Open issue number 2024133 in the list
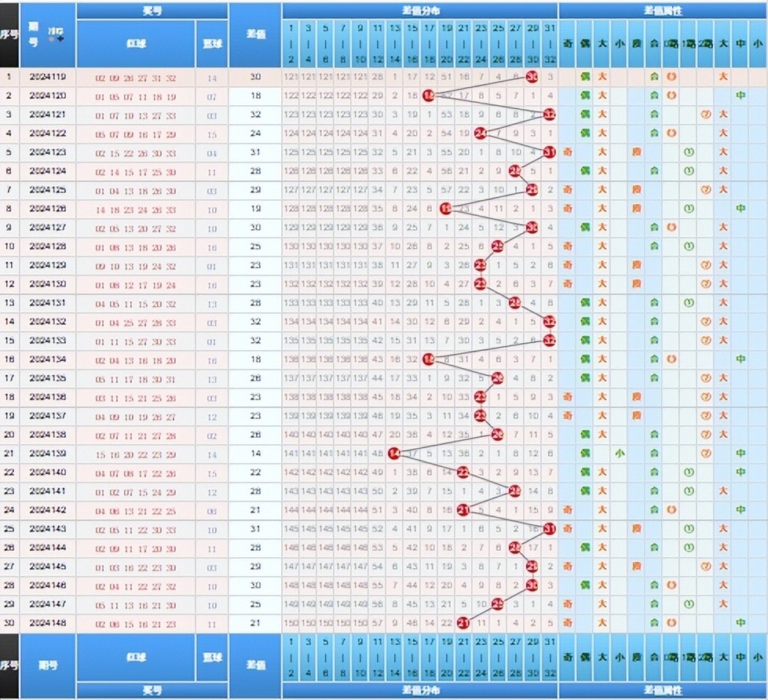 (47, 341)
